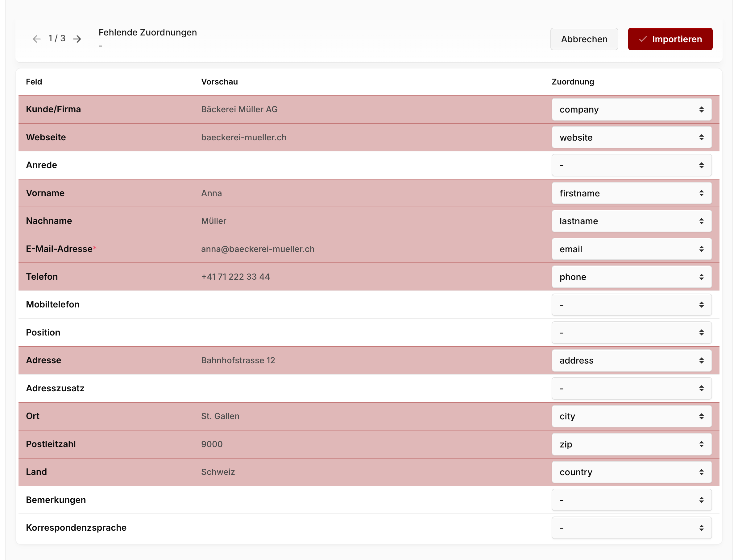Screen dimensions: 738x560
Task: Click the Anrede field label
Action: 41,165
